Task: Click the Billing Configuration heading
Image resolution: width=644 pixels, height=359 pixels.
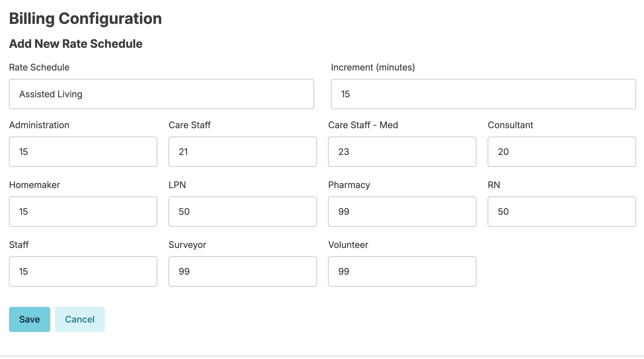Action: pyautogui.click(x=86, y=19)
